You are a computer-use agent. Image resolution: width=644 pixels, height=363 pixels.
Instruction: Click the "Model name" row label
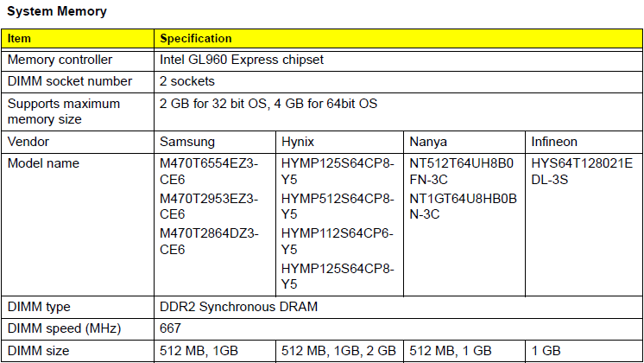[43, 163]
